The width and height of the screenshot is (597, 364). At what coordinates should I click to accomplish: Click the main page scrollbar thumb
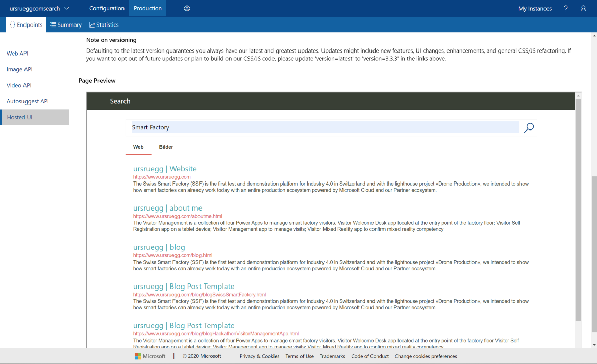(x=594, y=254)
